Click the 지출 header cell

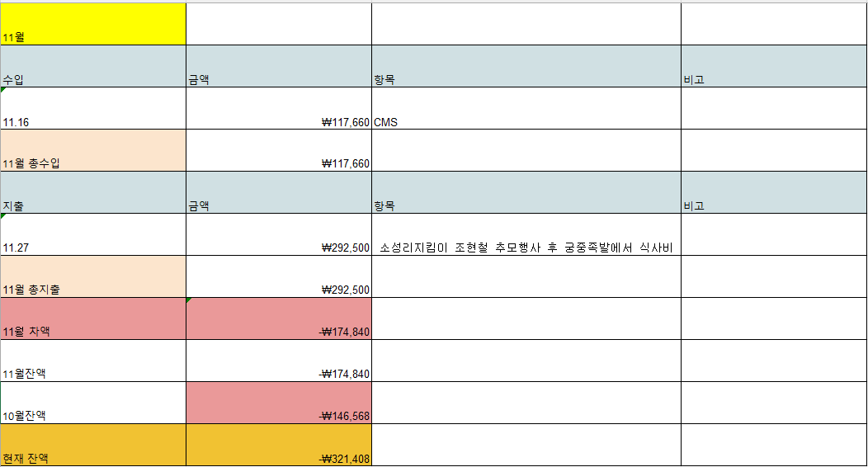(93, 192)
